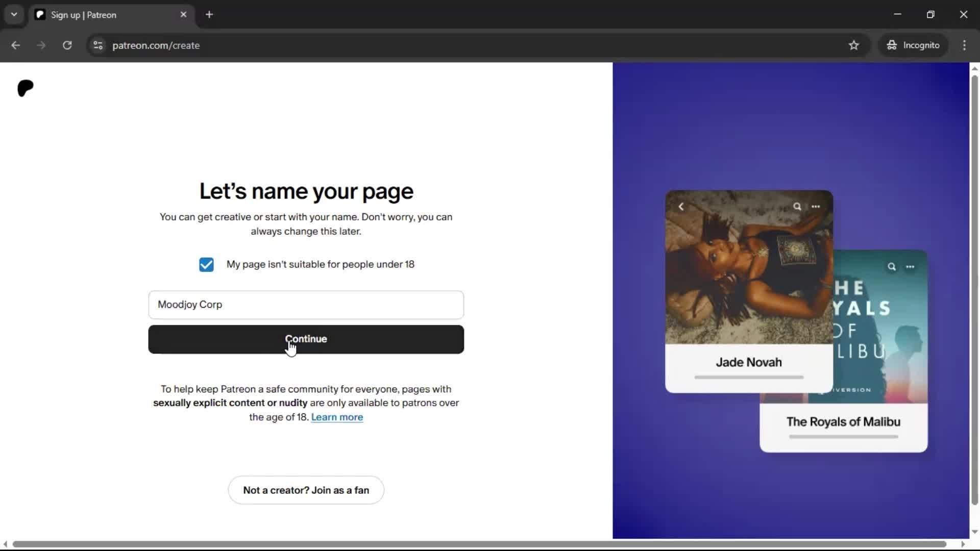Open the Chrome three-dot menu
The image size is (980, 551).
tap(964, 45)
